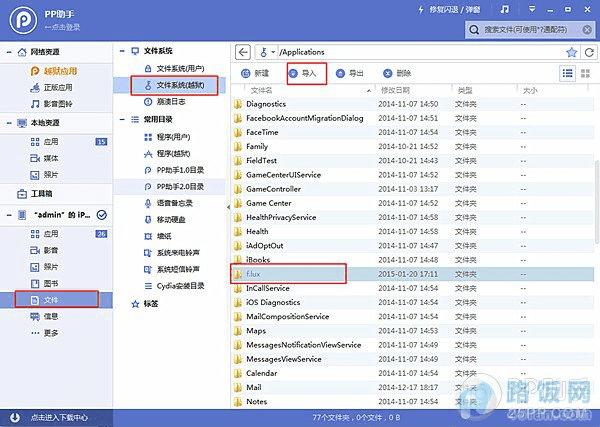Open the title bar dropdown menu arrow
The height and width of the screenshot is (427, 600).
532,8
